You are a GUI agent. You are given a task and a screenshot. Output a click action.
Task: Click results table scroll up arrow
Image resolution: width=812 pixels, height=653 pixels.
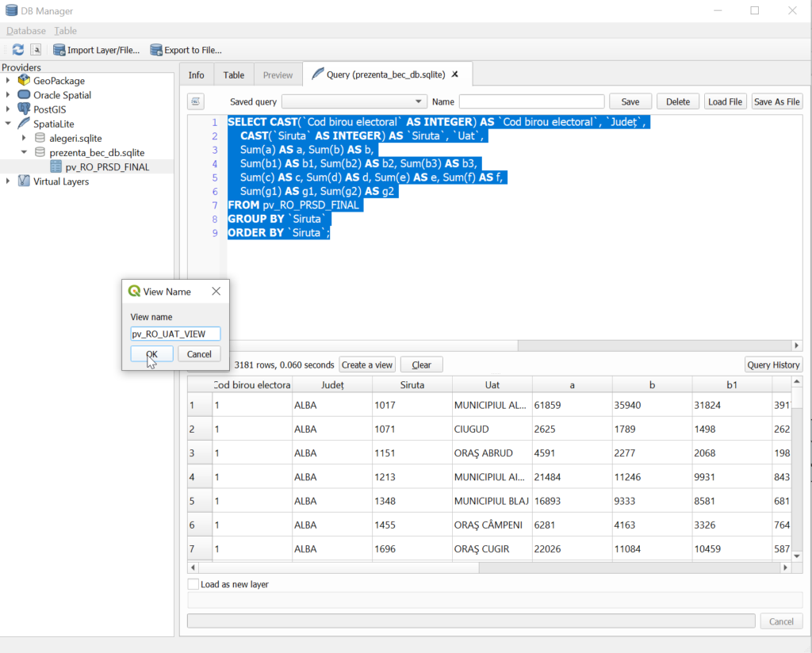tap(797, 382)
